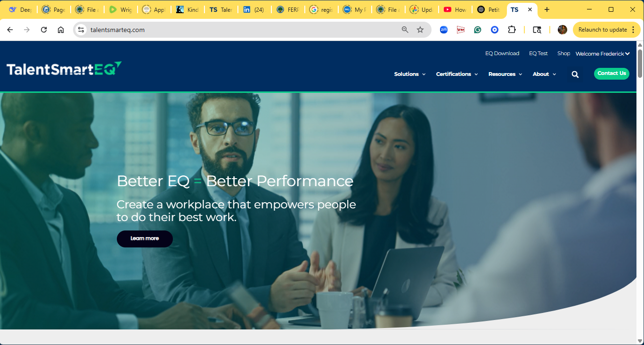Close the active TS tab
The height and width of the screenshot is (345, 644).
530,9
